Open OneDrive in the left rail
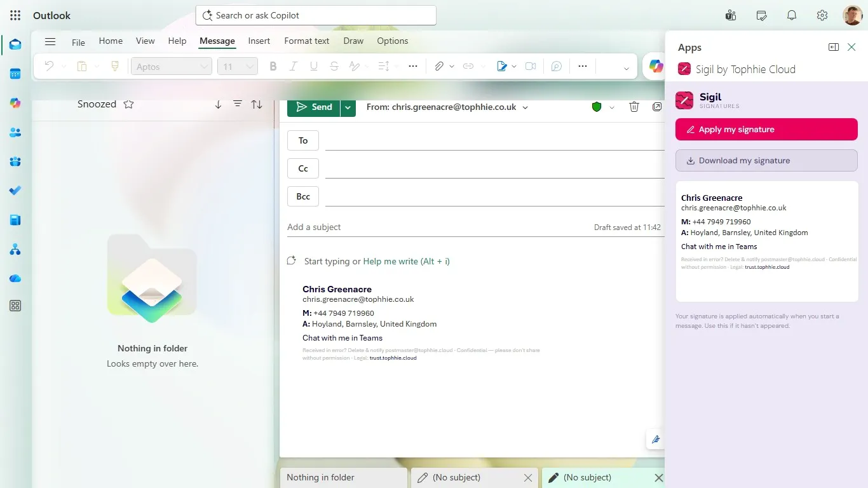The width and height of the screenshot is (868, 488). pos(15,278)
